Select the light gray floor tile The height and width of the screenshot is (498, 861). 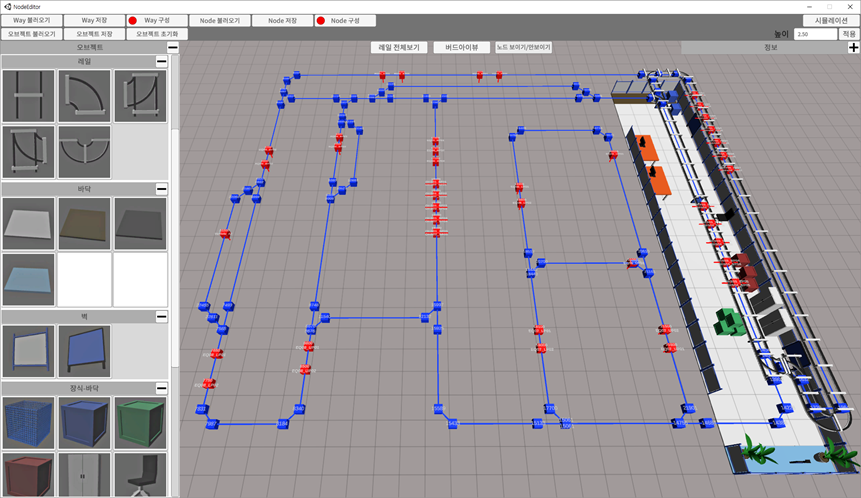pyautogui.click(x=29, y=223)
